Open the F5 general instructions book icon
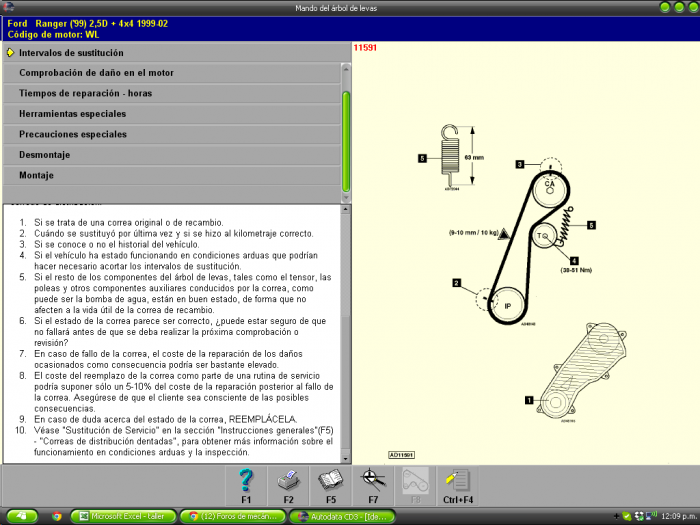The width and height of the screenshot is (700, 525). [x=331, y=486]
